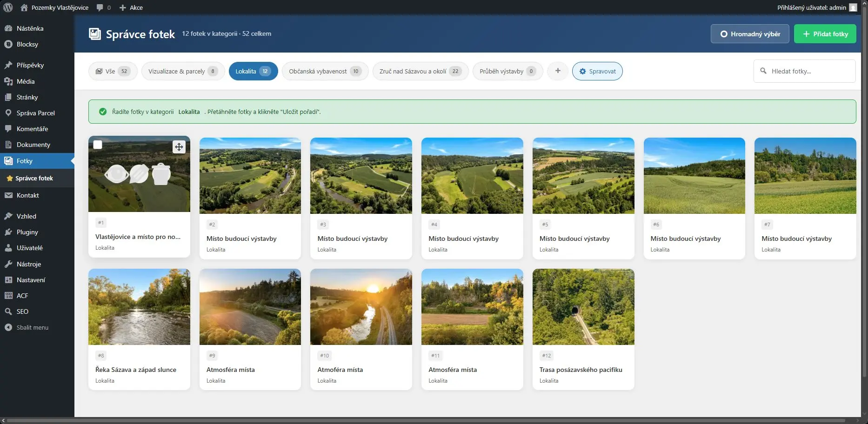Viewport: 868px width, 424px height.
Task: Click the comments bubble in the admin bar
Action: (103, 7)
